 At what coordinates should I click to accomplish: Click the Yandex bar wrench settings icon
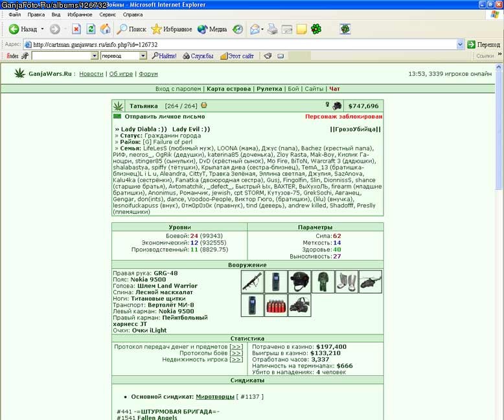[25, 56]
